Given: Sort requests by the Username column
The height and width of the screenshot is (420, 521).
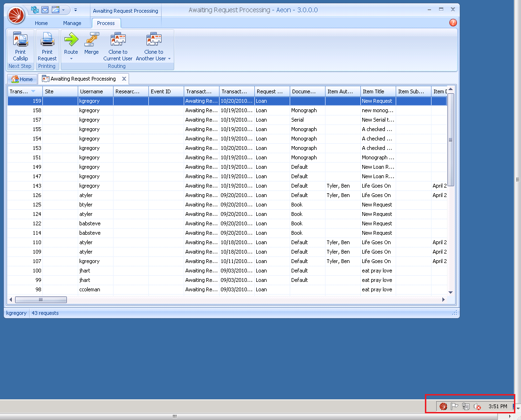Looking at the screenshot, I should point(92,91).
